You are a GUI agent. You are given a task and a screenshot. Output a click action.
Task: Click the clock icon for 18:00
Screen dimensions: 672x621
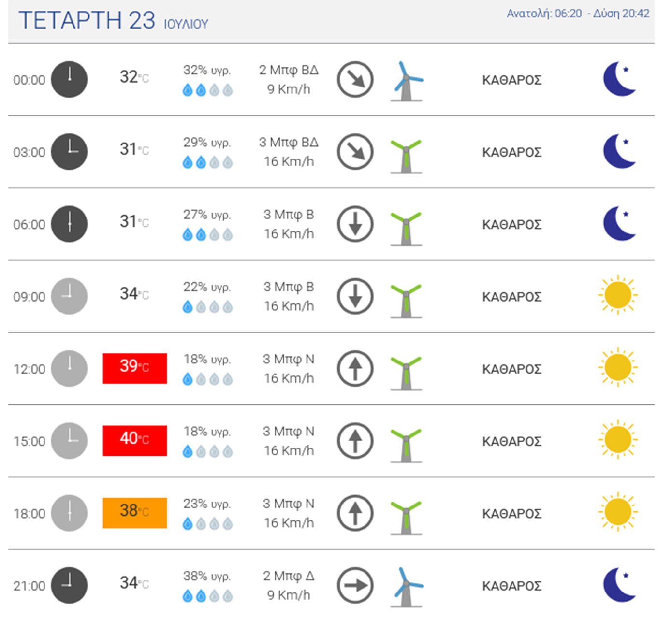click(x=69, y=513)
